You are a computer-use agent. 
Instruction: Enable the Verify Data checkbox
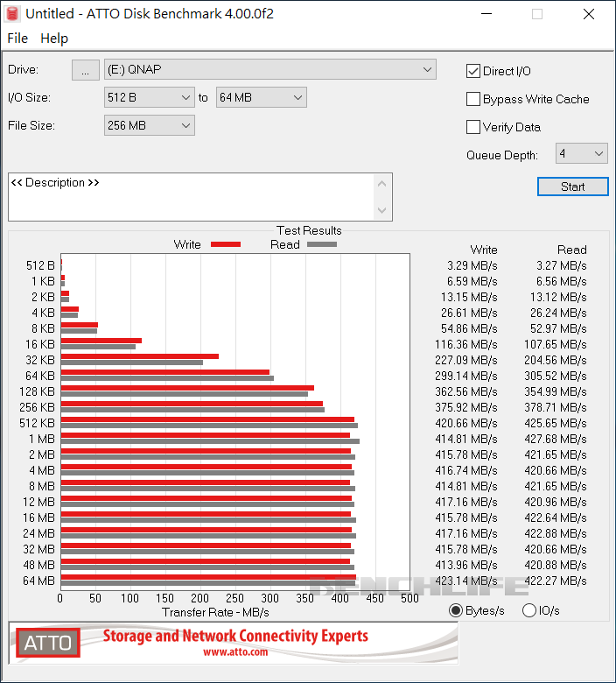[x=473, y=127]
